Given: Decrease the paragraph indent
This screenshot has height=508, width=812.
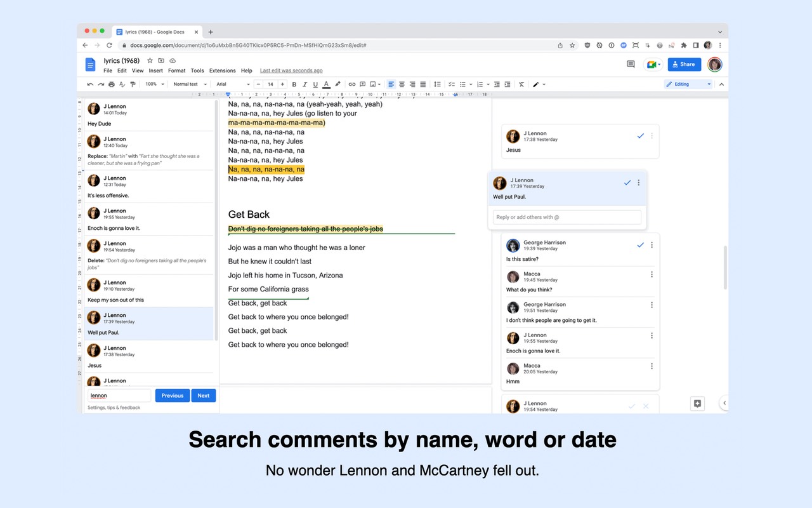Looking at the screenshot, I should click(x=497, y=84).
